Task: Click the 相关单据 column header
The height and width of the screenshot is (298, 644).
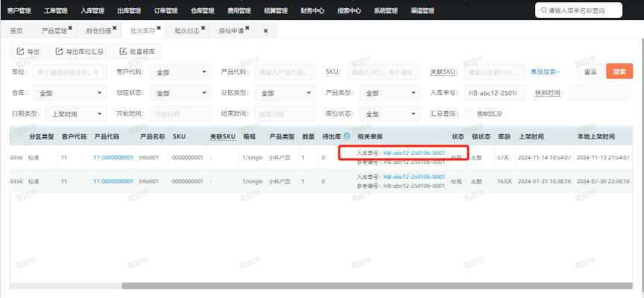Action: pos(370,136)
